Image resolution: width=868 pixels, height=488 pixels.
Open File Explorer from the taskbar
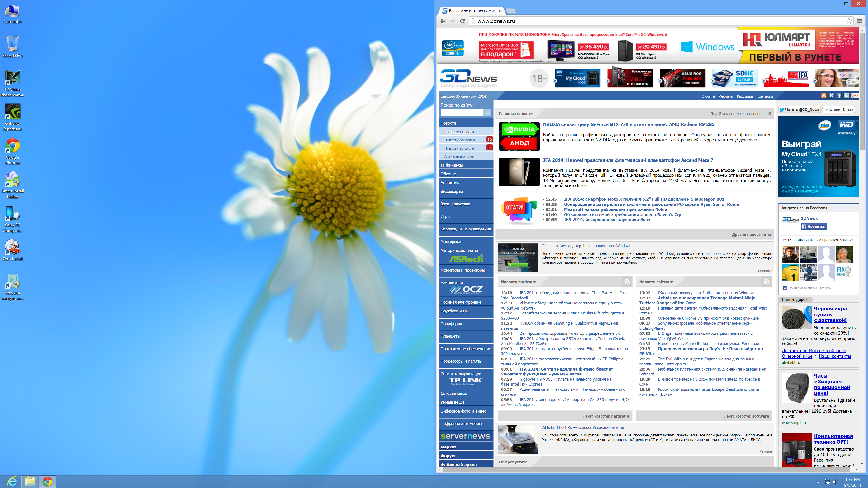point(30,482)
